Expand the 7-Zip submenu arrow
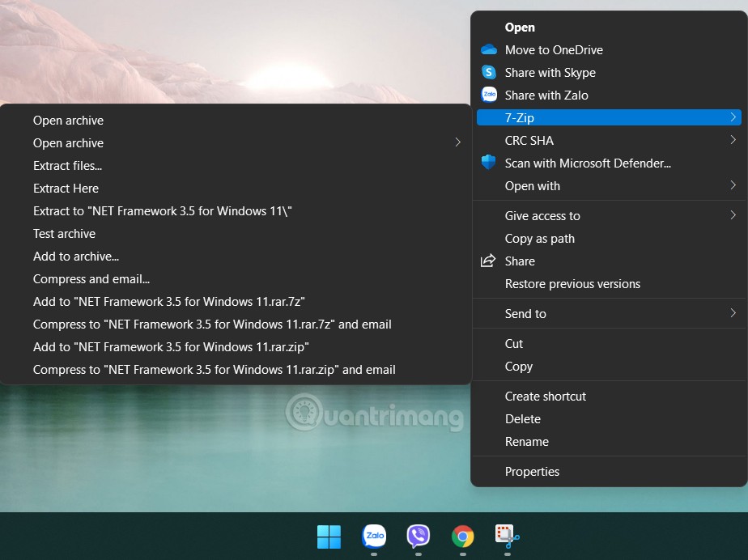Image resolution: width=748 pixels, height=560 pixels. click(733, 117)
